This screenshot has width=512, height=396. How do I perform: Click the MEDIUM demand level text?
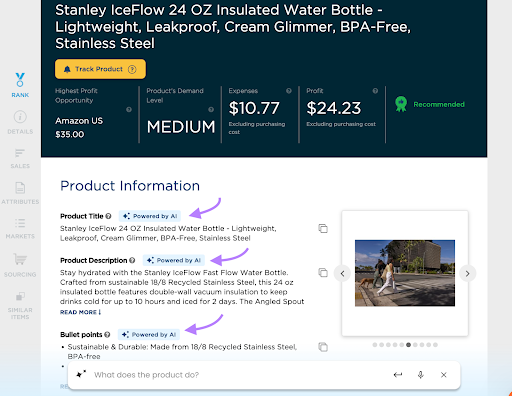pos(181,127)
